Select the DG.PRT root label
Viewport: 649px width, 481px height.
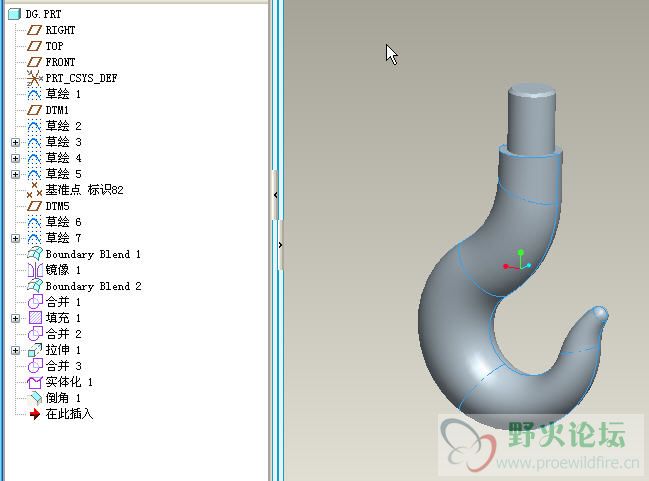[x=43, y=14]
